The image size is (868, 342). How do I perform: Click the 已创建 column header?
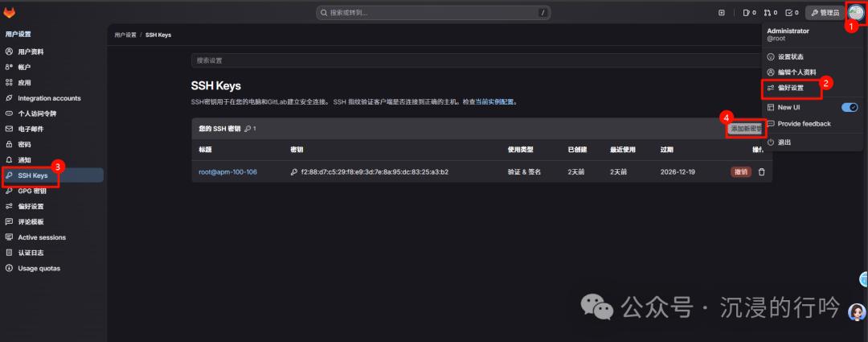(577, 150)
